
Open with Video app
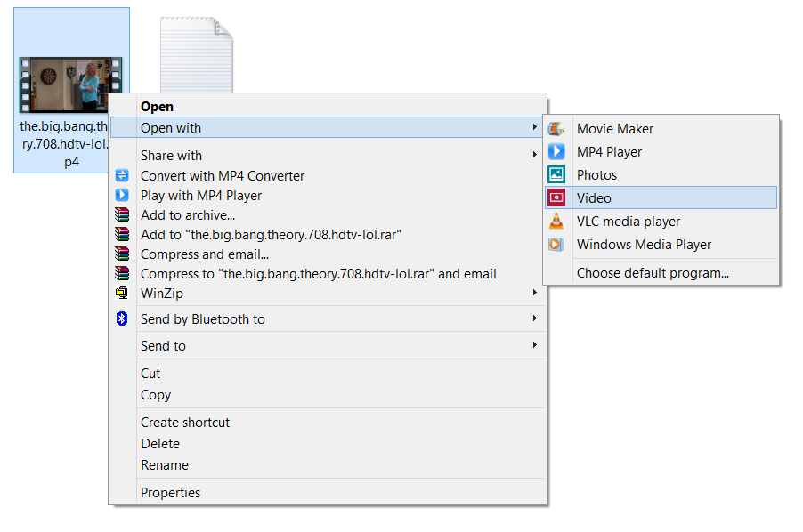pos(661,198)
